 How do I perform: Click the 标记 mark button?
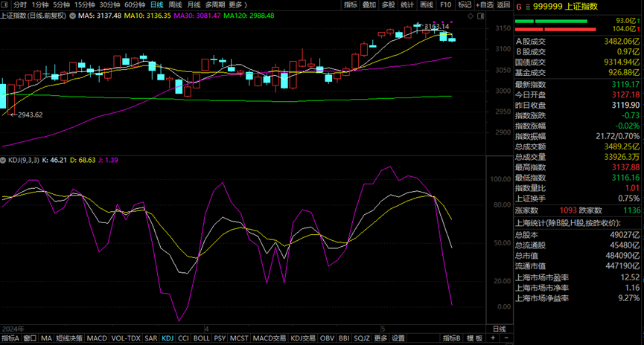tap(465, 4)
